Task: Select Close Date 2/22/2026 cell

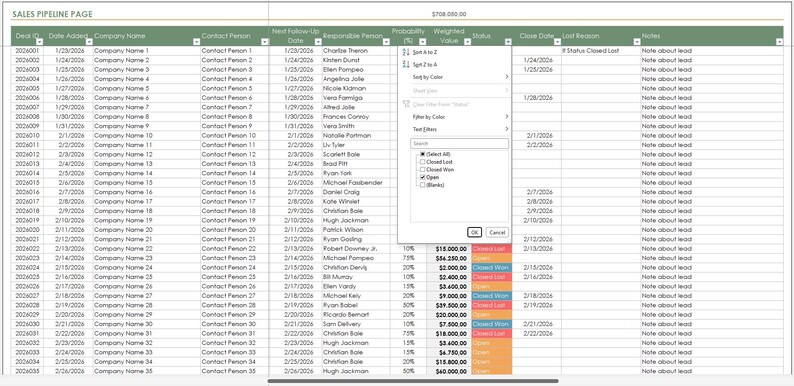Action: (x=537, y=333)
